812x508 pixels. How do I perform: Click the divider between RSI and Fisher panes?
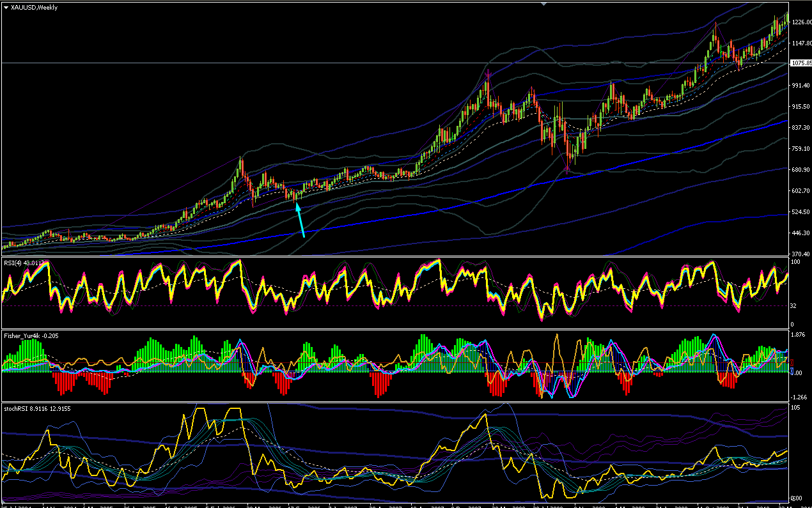pos(394,329)
